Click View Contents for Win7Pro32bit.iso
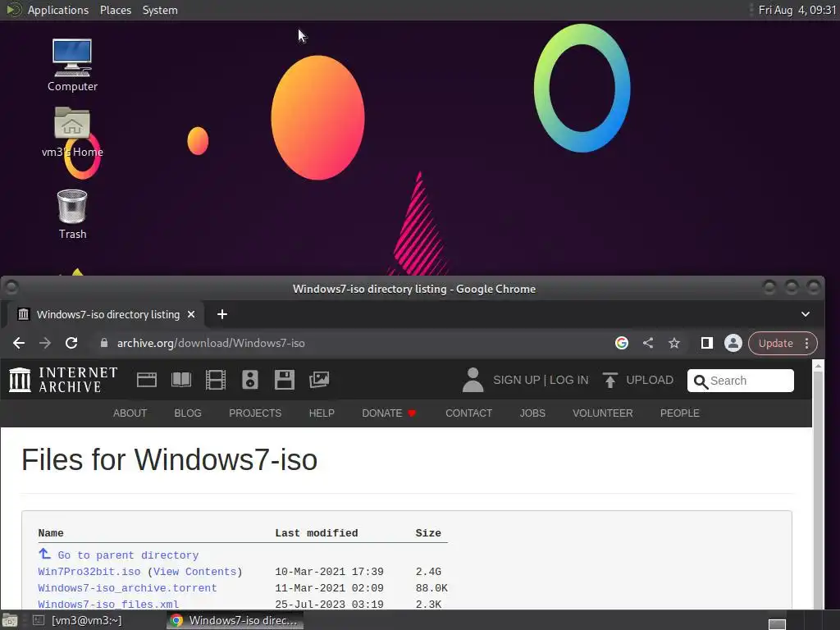The image size is (840, 630). [195, 572]
